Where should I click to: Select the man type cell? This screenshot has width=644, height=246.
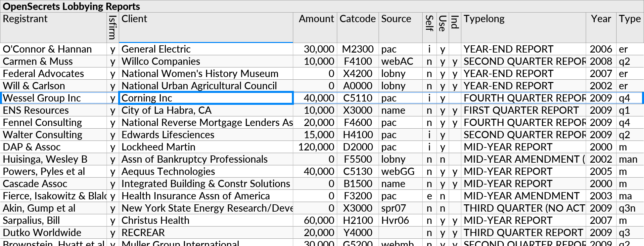click(x=630, y=159)
